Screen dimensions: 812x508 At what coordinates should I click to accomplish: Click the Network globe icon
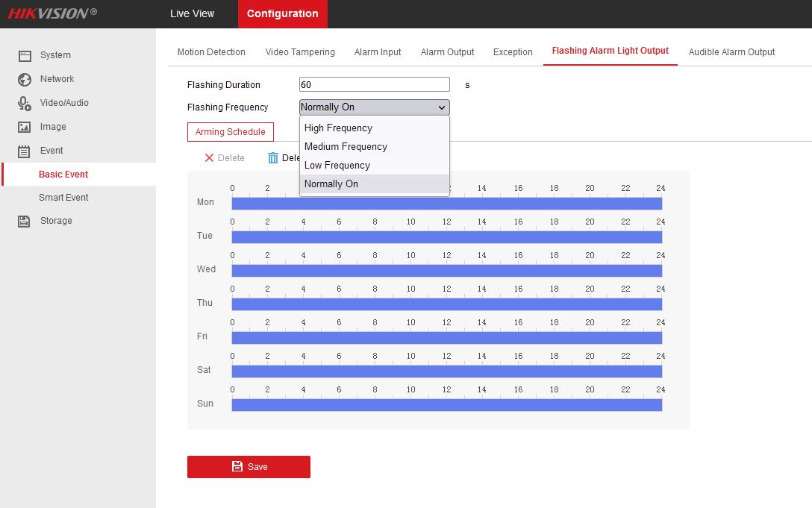pyautogui.click(x=25, y=79)
